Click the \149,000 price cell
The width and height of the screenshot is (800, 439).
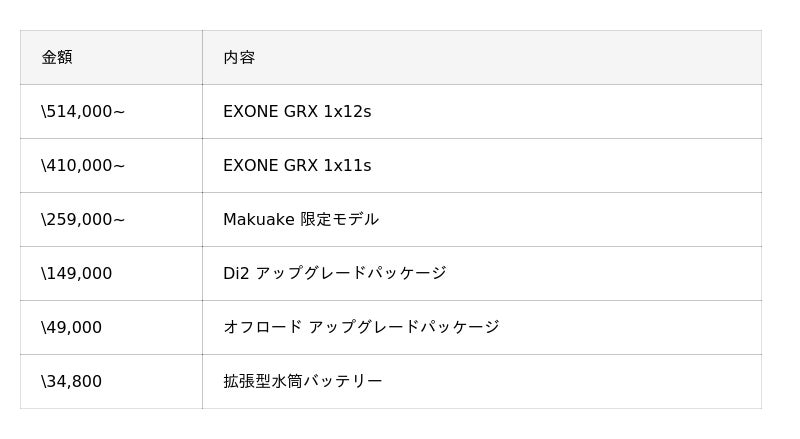coord(77,274)
